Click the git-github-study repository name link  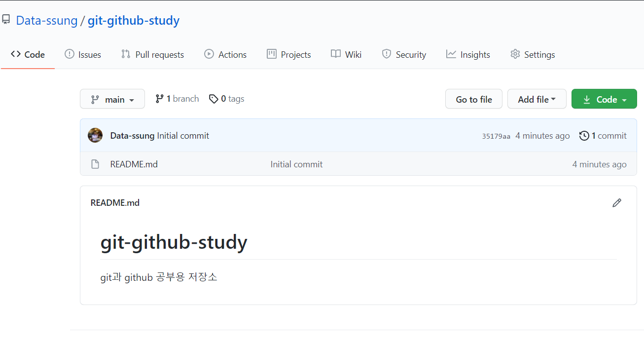point(134,21)
